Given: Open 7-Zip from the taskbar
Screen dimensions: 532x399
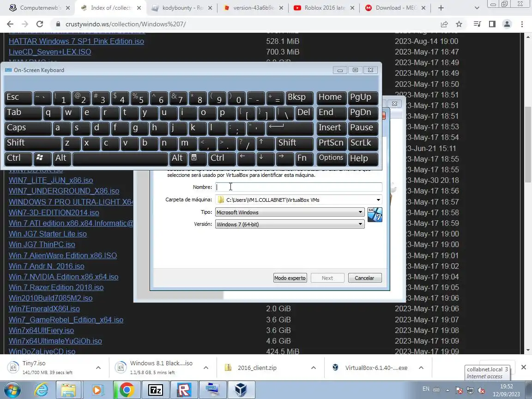Looking at the screenshot, I should 155,390.
